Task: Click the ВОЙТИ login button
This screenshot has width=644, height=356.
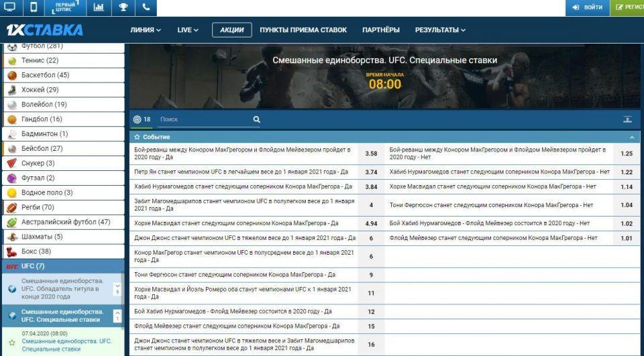Action: [x=587, y=8]
